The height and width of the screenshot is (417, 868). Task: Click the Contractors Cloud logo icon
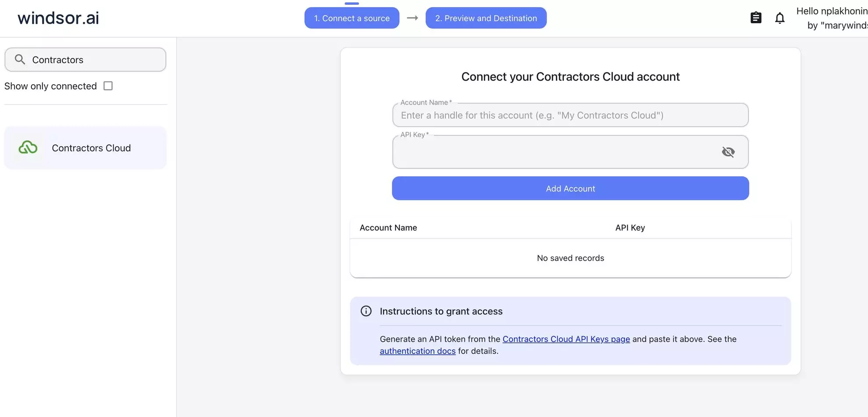coord(28,148)
